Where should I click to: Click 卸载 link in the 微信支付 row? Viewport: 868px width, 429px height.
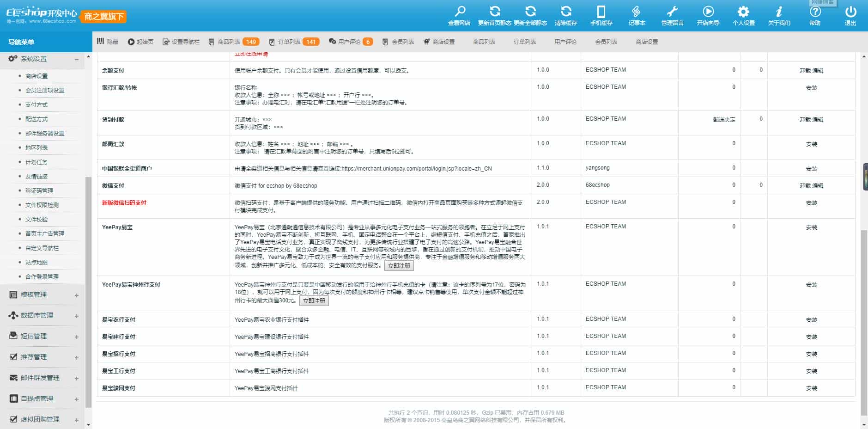(x=805, y=186)
